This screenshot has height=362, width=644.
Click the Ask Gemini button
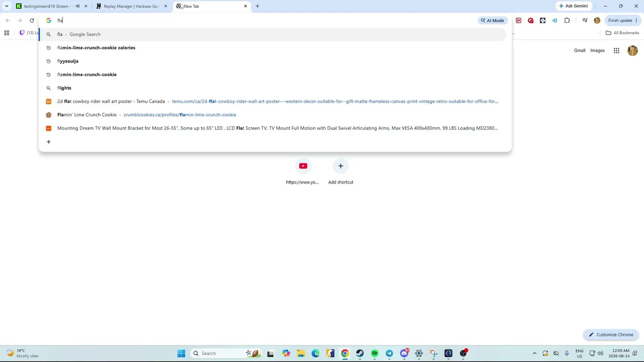click(573, 6)
